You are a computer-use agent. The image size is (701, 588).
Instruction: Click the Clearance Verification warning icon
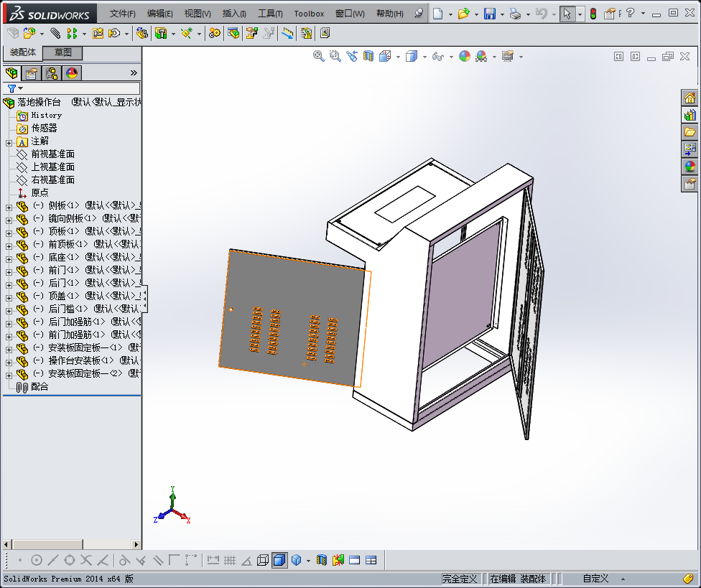coord(306,33)
